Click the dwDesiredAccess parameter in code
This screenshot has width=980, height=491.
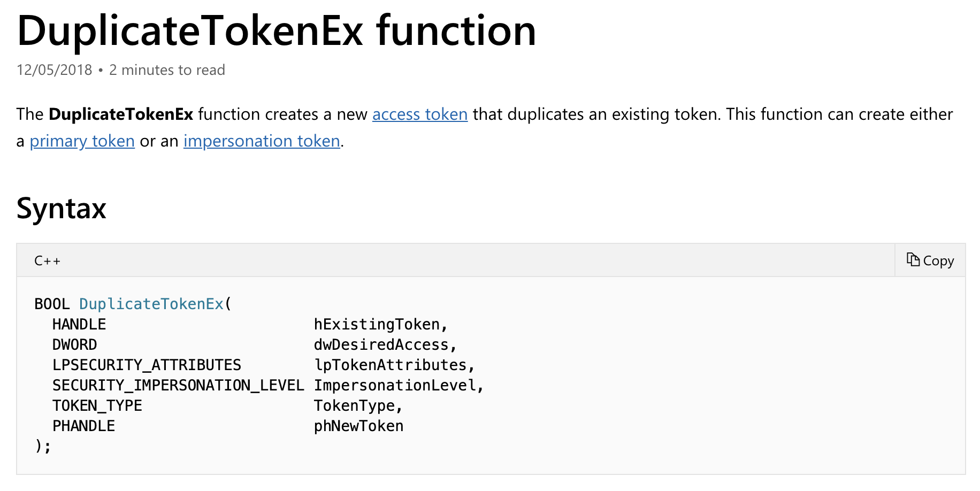(x=381, y=344)
